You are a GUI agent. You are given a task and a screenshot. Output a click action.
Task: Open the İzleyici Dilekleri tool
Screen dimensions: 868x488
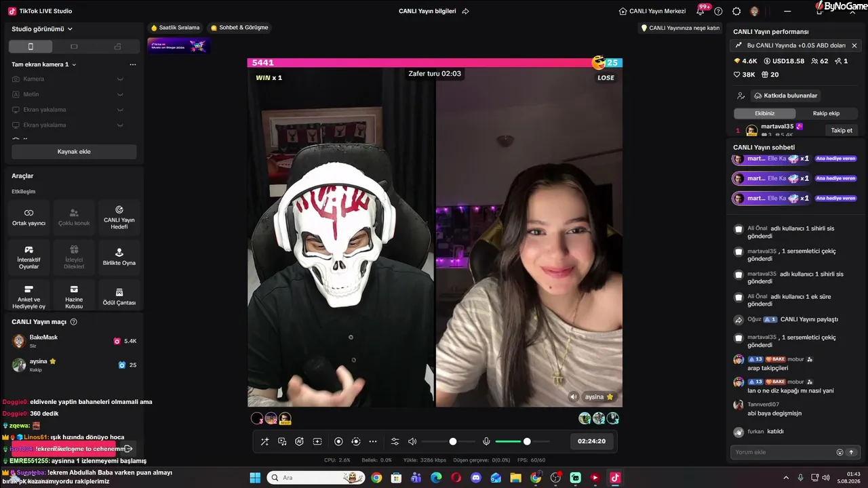point(74,257)
